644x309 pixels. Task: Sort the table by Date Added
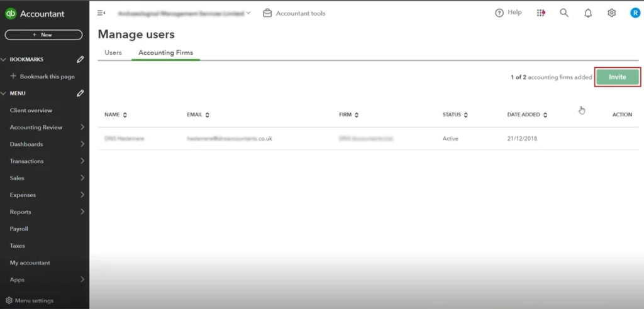527,115
